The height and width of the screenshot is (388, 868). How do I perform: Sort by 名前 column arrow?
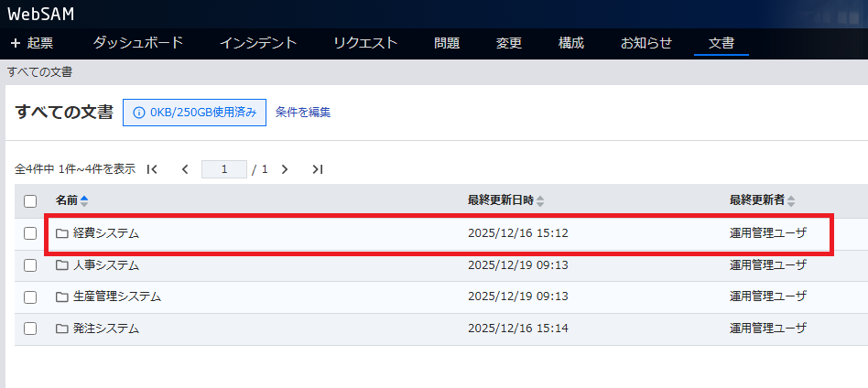coord(85,200)
